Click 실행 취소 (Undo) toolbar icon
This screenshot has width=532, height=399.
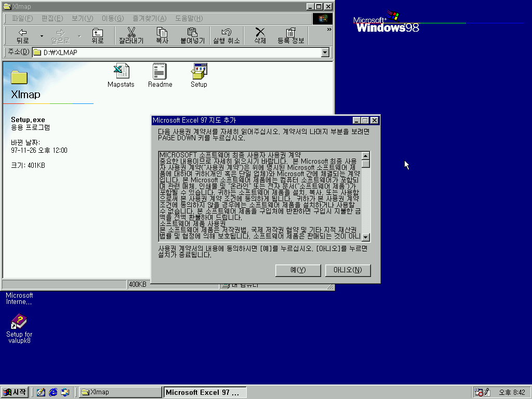coord(227,36)
